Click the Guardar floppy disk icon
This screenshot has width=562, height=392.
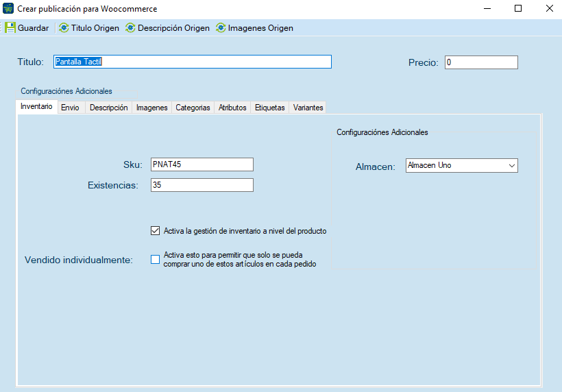(10, 28)
